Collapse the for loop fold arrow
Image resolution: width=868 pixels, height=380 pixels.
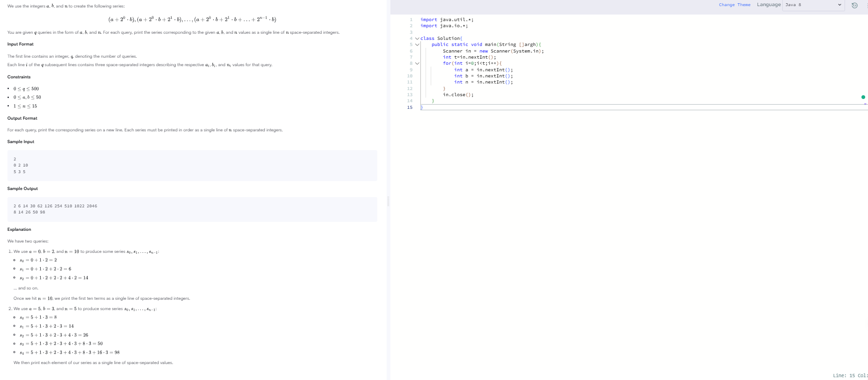tap(417, 63)
